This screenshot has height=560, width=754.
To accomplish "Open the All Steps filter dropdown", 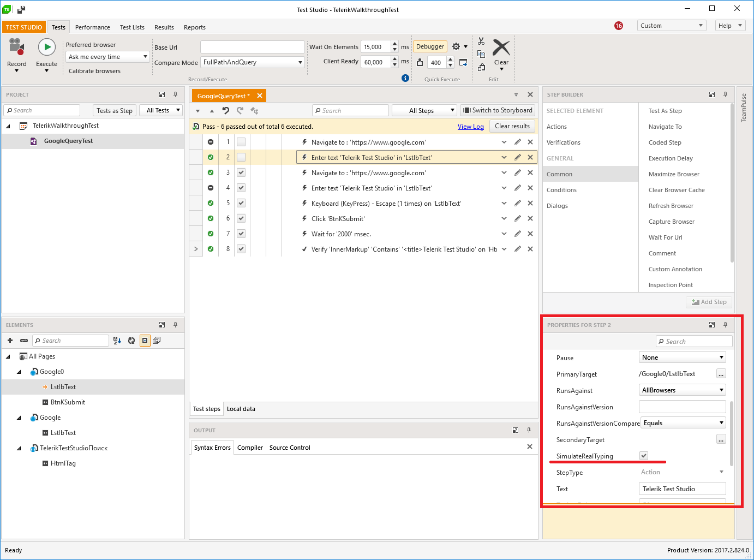I will coord(424,110).
